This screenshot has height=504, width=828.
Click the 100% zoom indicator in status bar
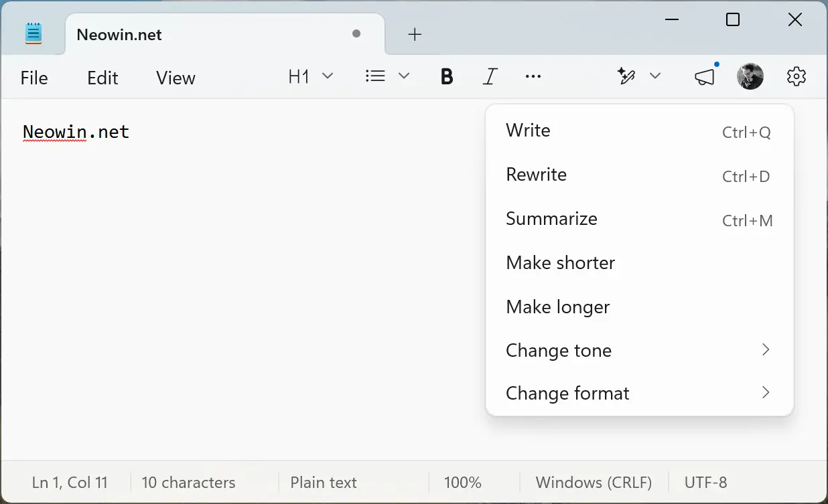tap(462, 482)
